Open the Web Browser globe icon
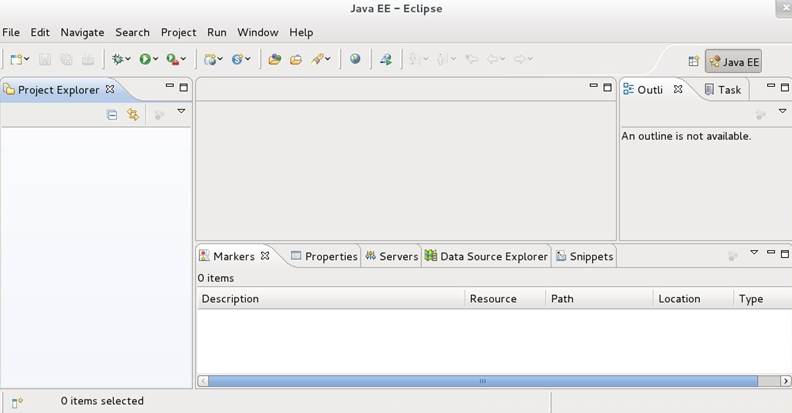Image resolution: width=792 pixels, height=413 pixels. pos(355,59)
